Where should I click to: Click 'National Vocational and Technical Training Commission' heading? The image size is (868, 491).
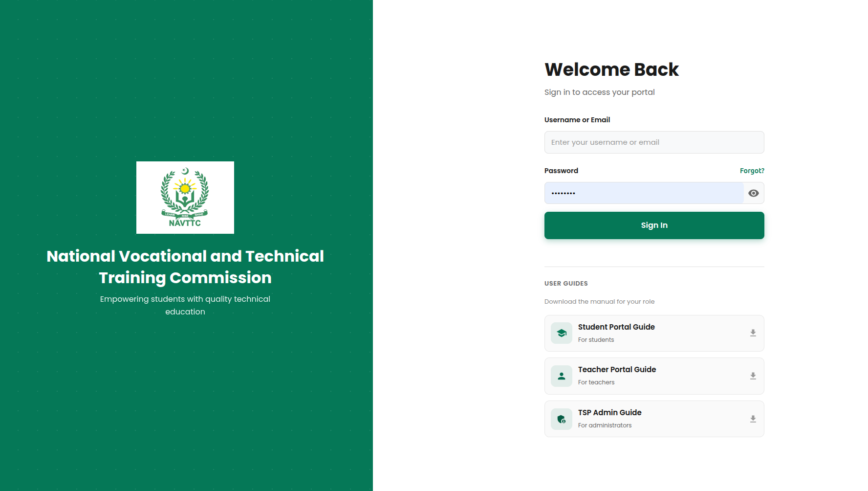coord(185,267)
